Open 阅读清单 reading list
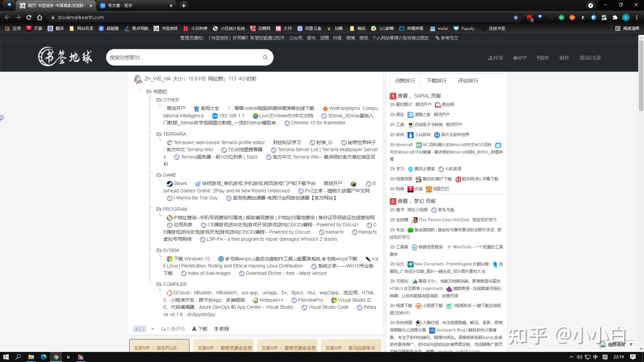Viewport: 644px width, 362px height. 628,28
